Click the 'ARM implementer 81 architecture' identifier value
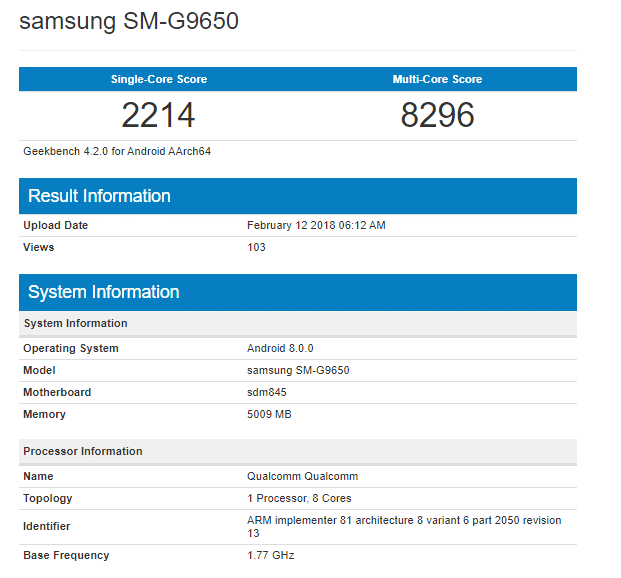This screenshot has width=621, height=578. 404,526
